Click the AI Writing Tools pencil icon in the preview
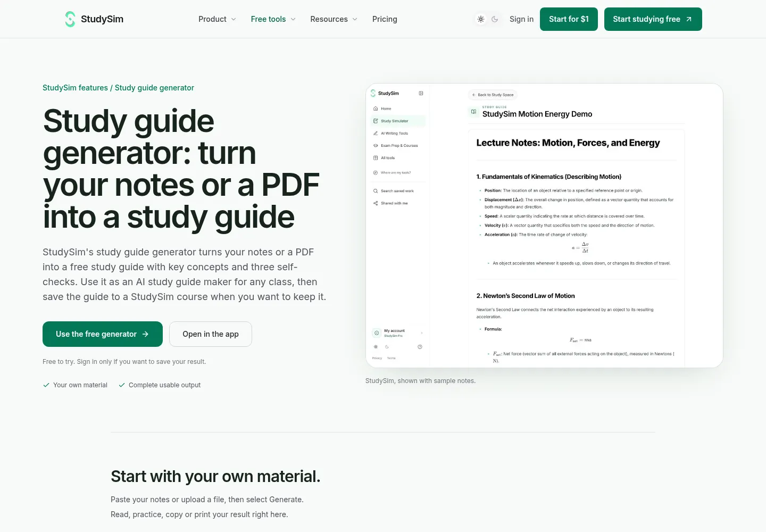766x532 pixels. [x=376, y=134]
